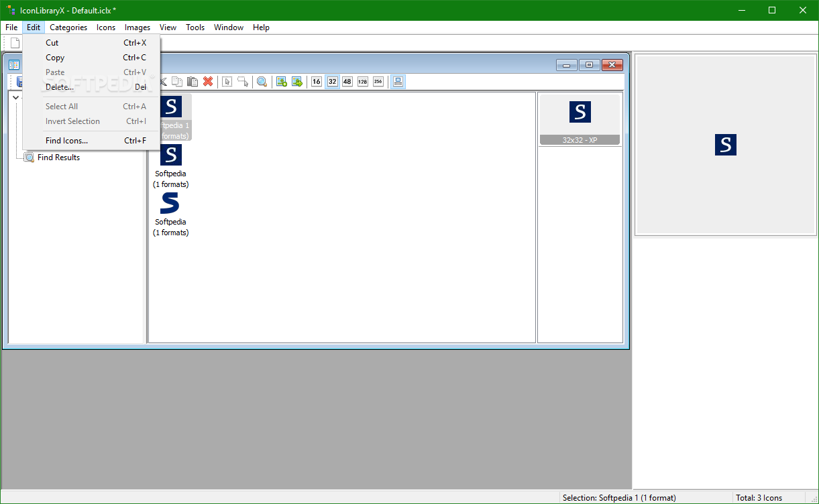The image size is (819, 504).
Task: Open the Tools menu
Action: click(x=195, y=27)
